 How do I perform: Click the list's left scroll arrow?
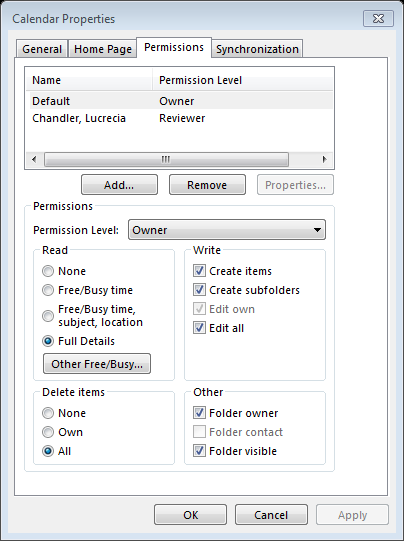coord(34,159)
